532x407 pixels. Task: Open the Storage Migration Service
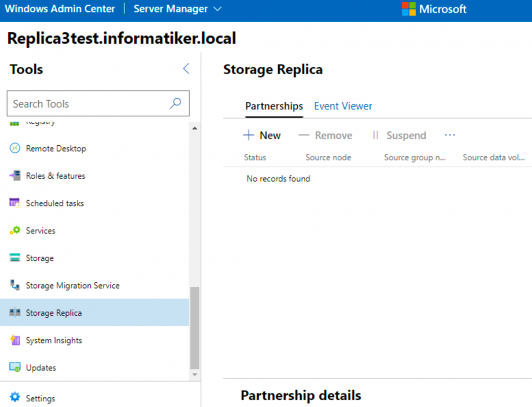tap(73, 286)
